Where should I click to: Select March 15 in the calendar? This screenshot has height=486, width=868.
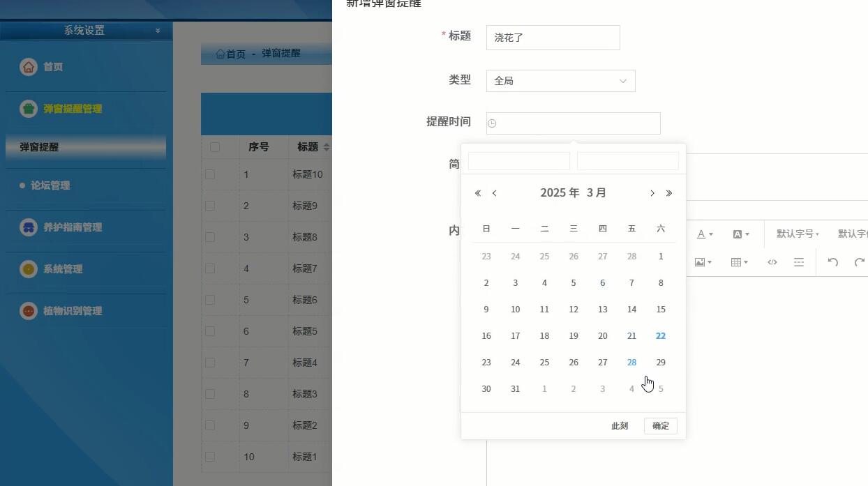coord(660,309)
